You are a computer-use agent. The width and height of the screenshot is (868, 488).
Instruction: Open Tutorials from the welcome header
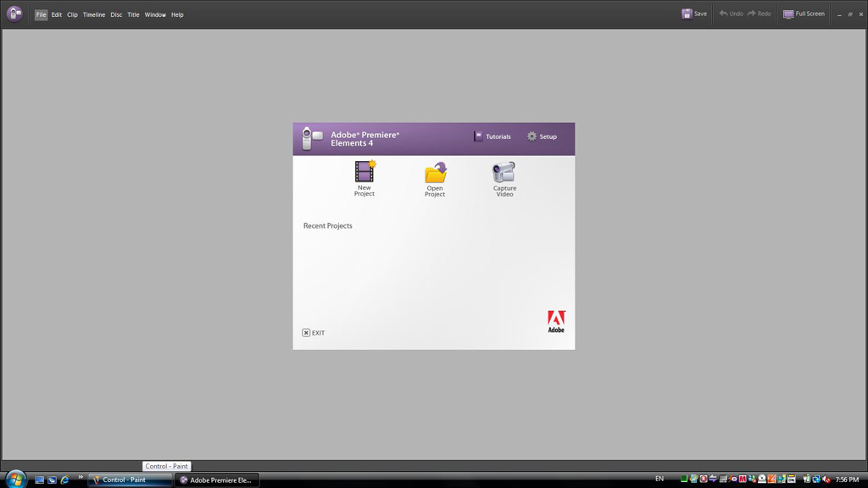pyautogui.click(x=492, y=136)
